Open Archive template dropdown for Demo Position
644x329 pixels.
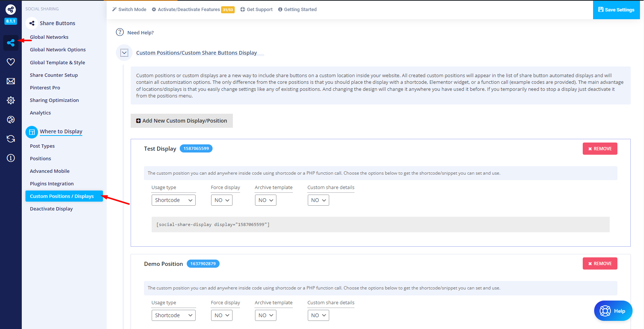click(x=265, y=315)
